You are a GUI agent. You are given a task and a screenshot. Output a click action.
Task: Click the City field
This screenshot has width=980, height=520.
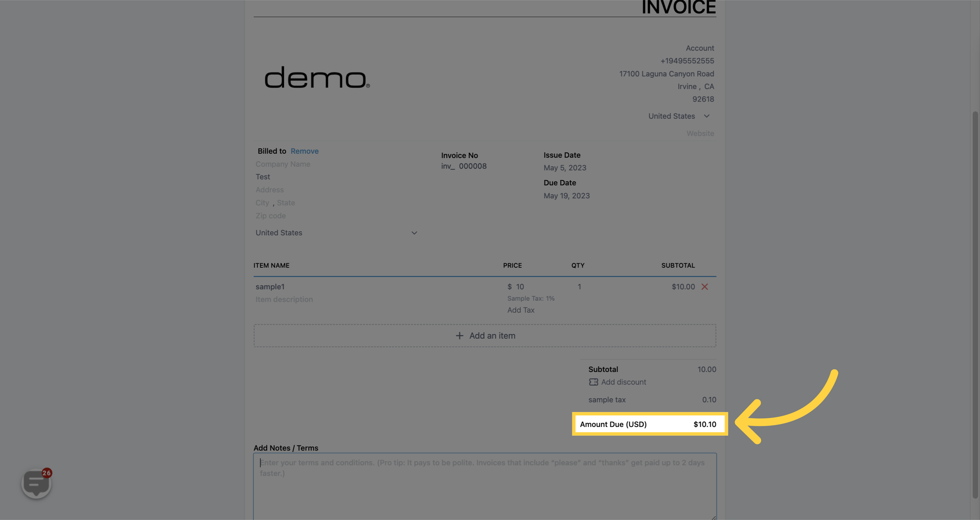tap(262, 203)
